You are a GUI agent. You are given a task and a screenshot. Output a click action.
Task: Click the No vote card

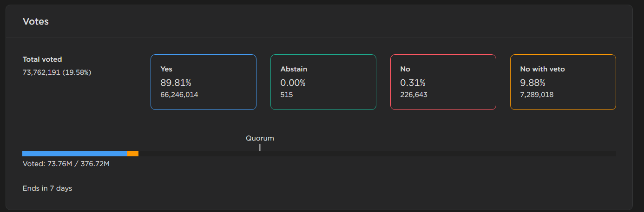coord(443,82)
